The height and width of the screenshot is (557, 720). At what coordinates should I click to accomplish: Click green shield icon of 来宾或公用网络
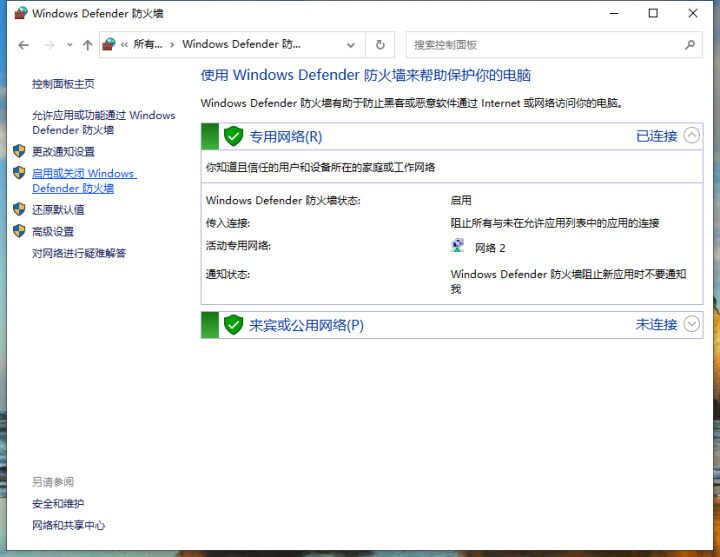pyautogui.click(x=233, y=325)
